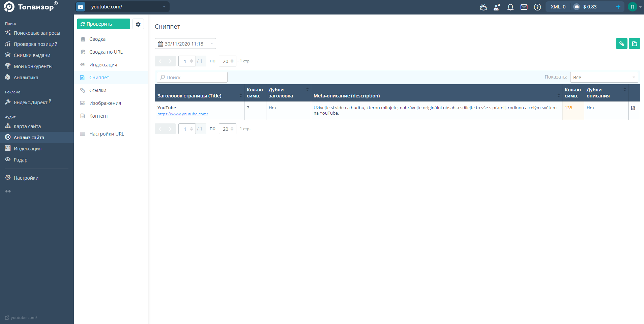Click the XML: 0 limits indicator
The image size is (644, 324).
pyautogui.click(x=558, y=7)
